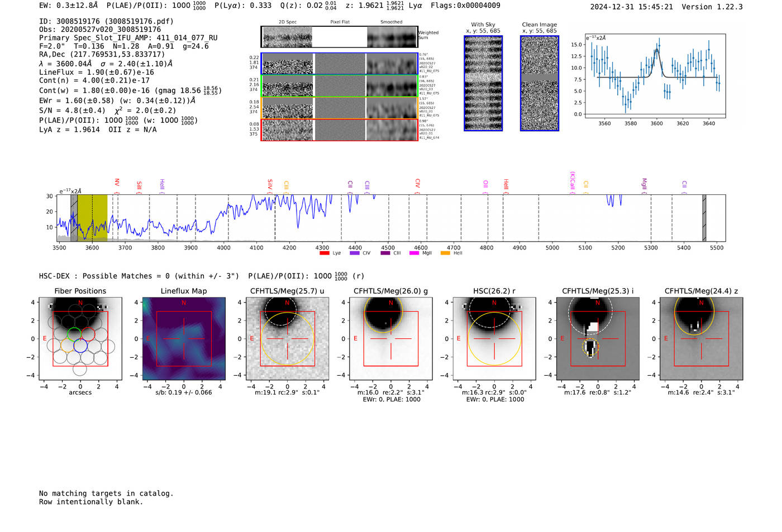Click the orange HeII legend swatch

coord(446,253)
